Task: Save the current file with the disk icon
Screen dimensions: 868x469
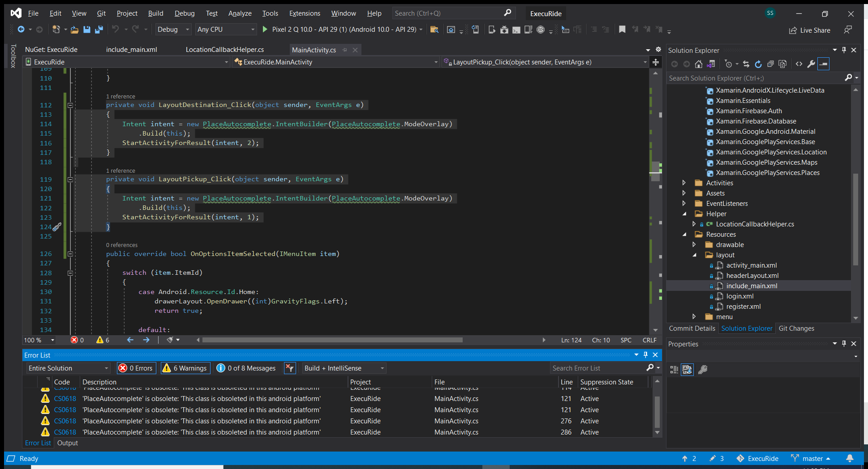Action: [x=87, y=30]
